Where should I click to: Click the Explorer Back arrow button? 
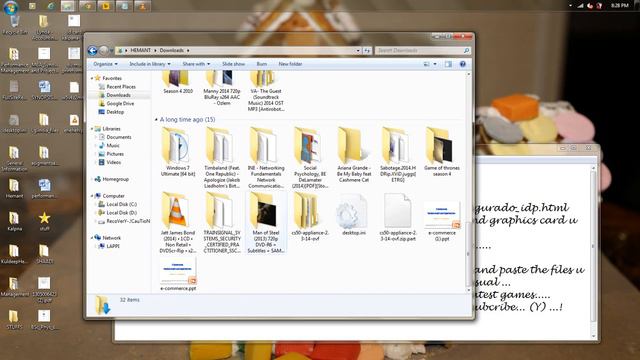(x=92, y=50)
